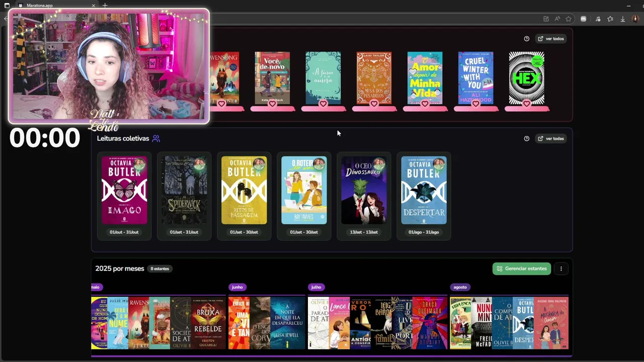Open the Imago collective reading card

[x=124, y=196]
